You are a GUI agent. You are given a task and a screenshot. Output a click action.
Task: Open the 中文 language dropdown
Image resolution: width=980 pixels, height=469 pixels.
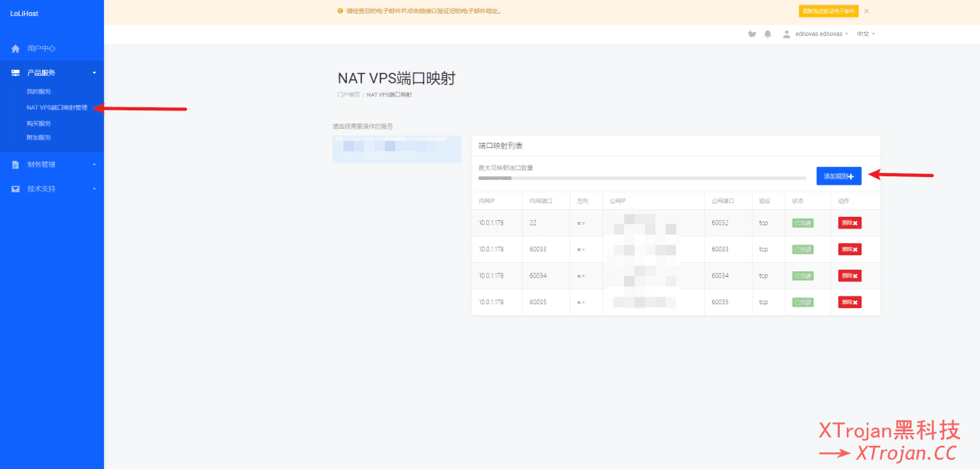(865, 34)
